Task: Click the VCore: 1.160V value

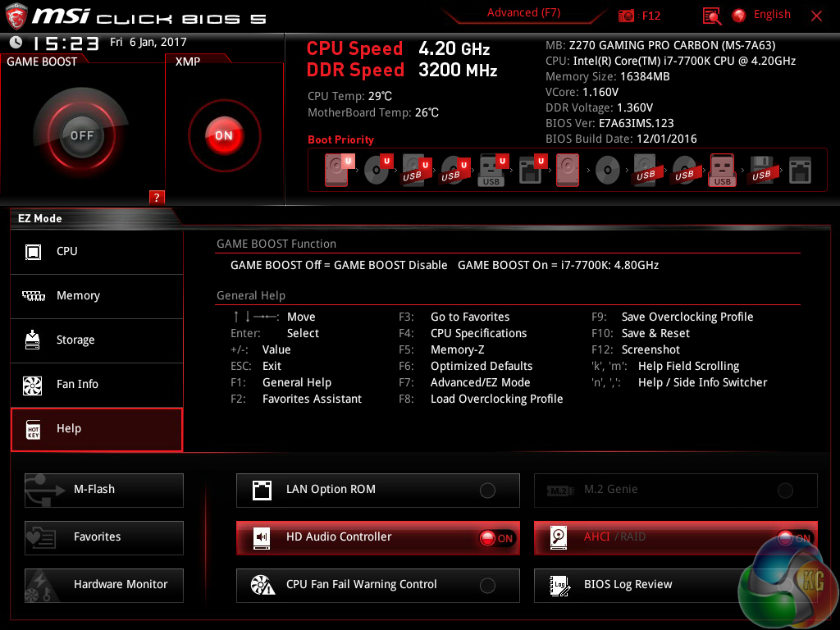Action: click(x=582, y=92)
